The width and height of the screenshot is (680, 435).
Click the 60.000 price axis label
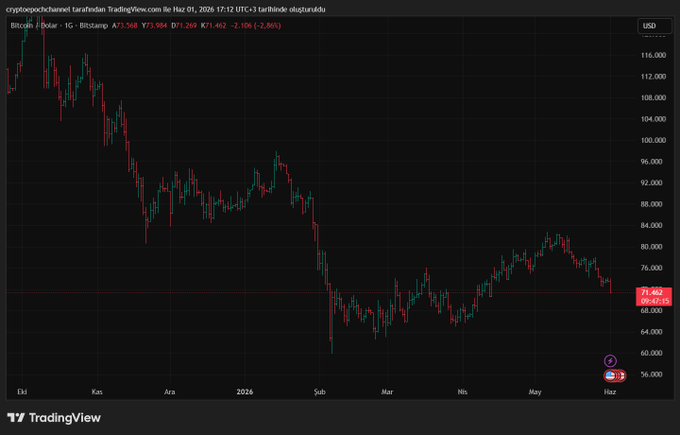click(651, 353)
